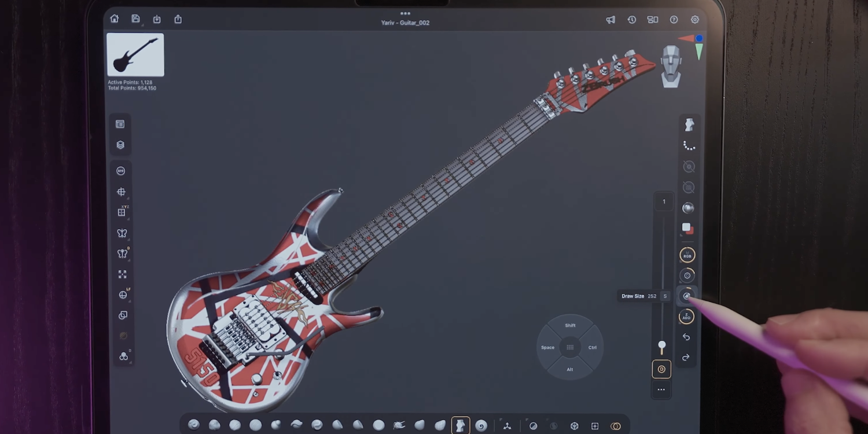
Task: Tap the intensity ring control below RGB
Action: [687, 275]
